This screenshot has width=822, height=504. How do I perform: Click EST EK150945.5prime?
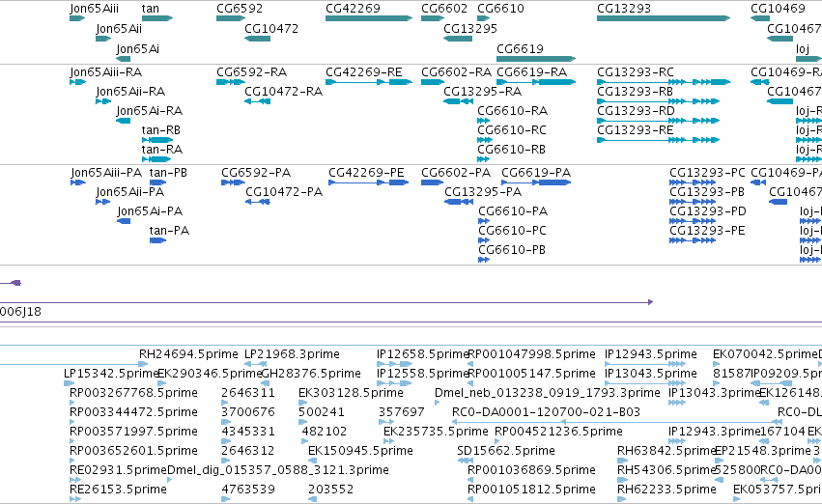tap(360, 451)
